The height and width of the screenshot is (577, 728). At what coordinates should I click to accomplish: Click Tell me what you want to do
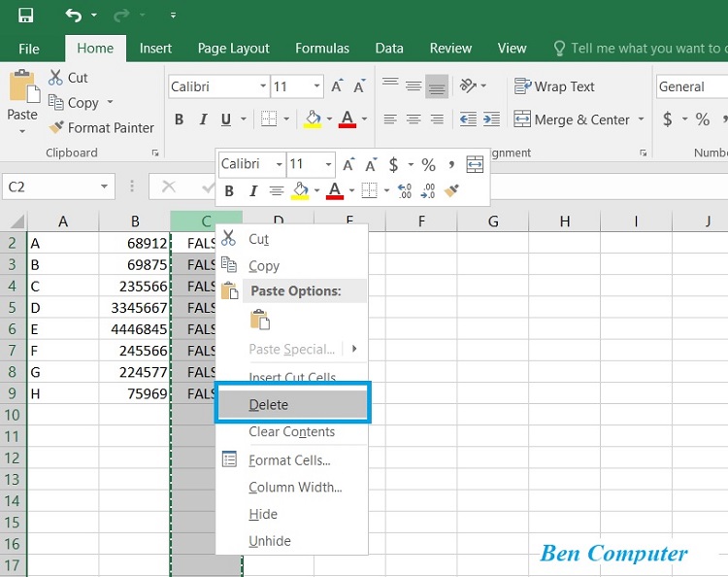tap(641, 49)
